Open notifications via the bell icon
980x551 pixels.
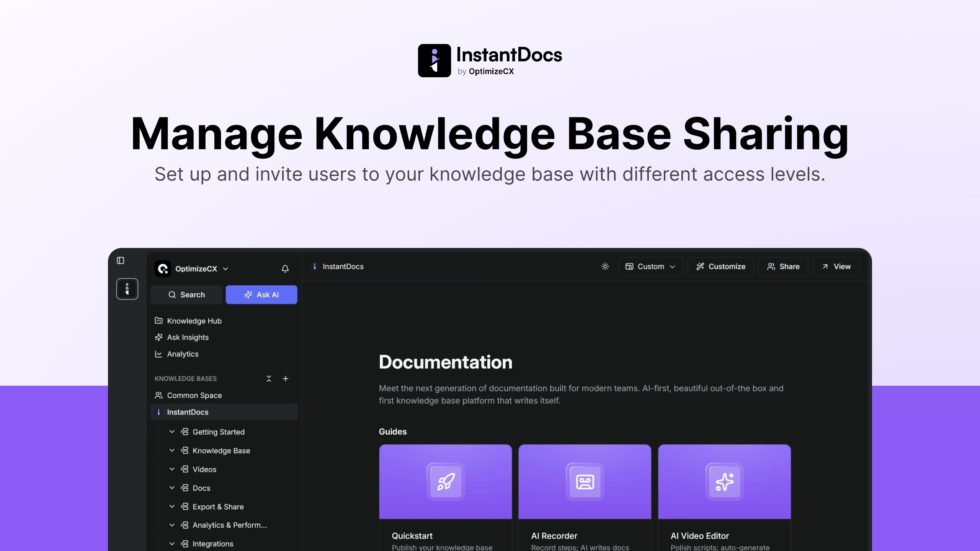tap(285, 269)
